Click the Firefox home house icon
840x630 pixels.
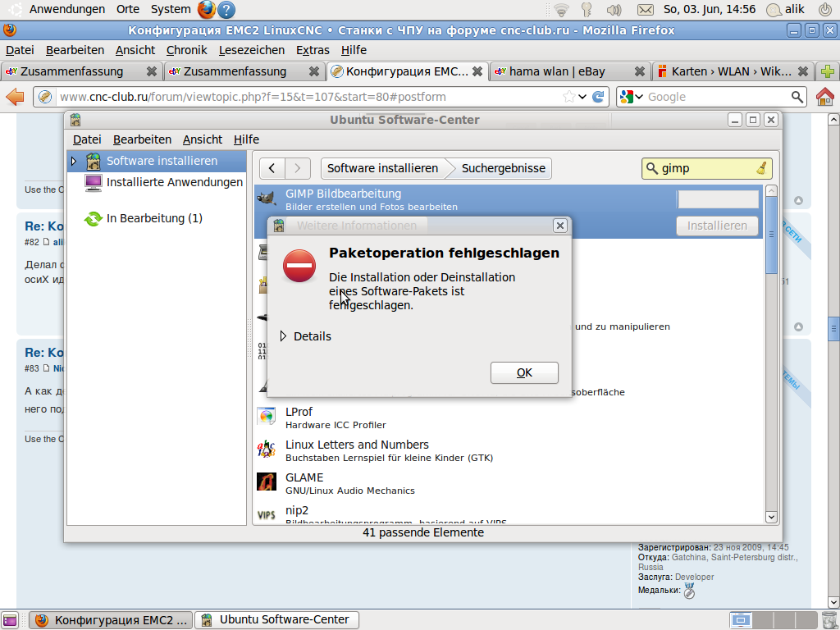pos(825,97)
